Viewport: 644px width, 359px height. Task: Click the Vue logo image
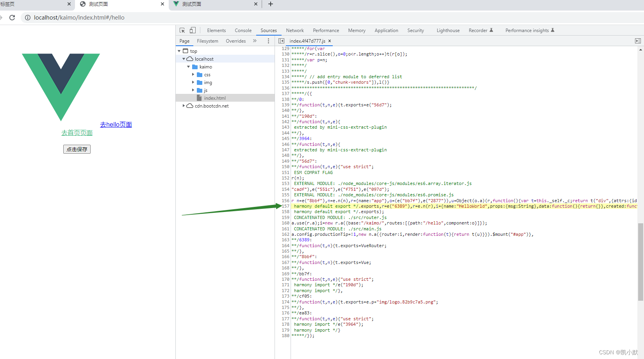pyautogui.click(x=61, y=87)
